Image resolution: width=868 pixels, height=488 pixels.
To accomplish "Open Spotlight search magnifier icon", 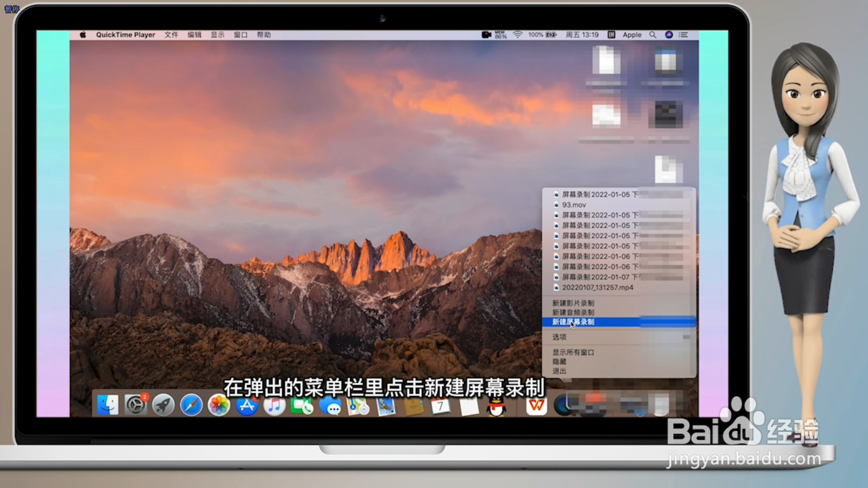I will pyautogui.click(x=653, y=35).
